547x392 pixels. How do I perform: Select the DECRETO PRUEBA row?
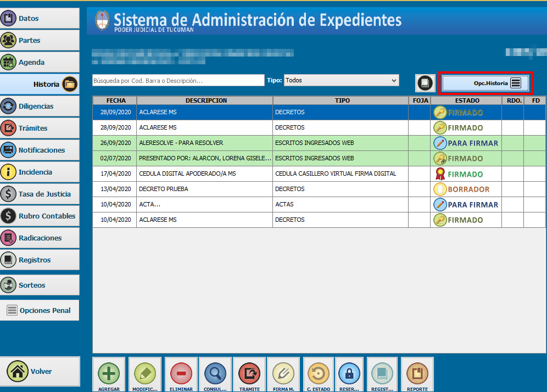click(x=319, y=189)
